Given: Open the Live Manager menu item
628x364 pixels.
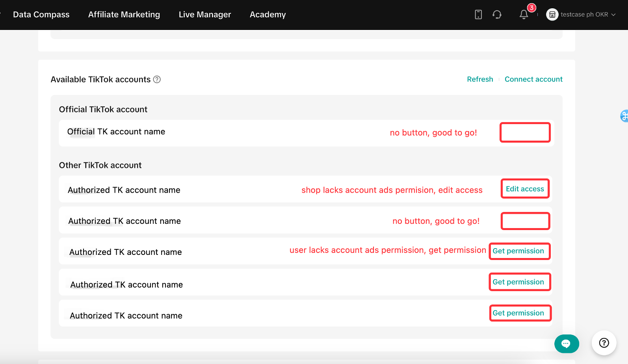Looking at the screenshot, I should pyautogui.click(x=205, y=15).
